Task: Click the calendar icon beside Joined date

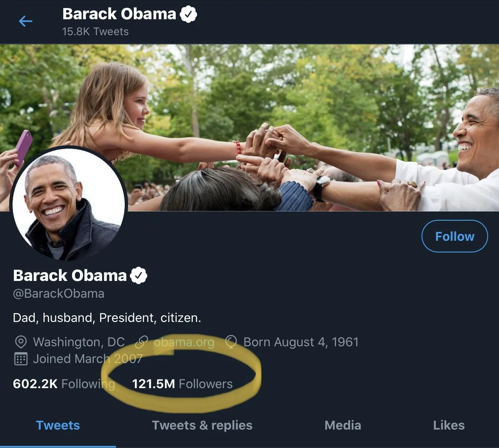Action: click(21, 359)
